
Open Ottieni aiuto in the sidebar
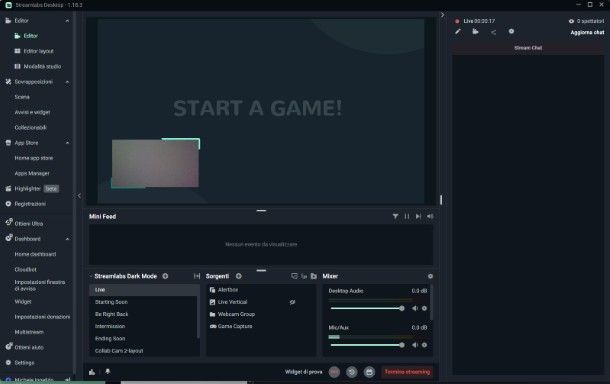click(29, 347)
